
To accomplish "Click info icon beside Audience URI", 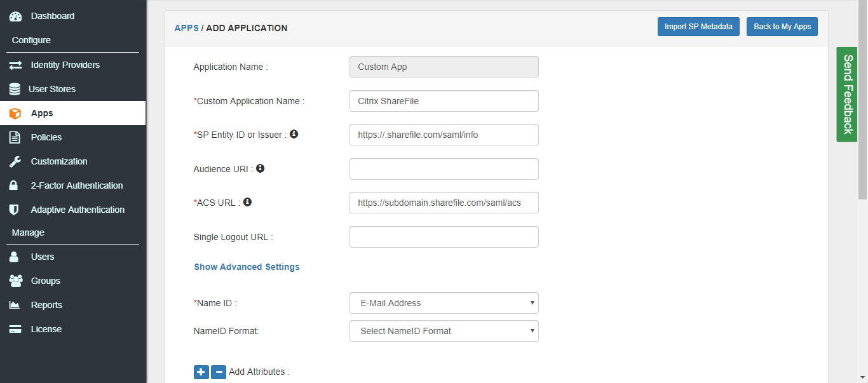I will point(260,168).
